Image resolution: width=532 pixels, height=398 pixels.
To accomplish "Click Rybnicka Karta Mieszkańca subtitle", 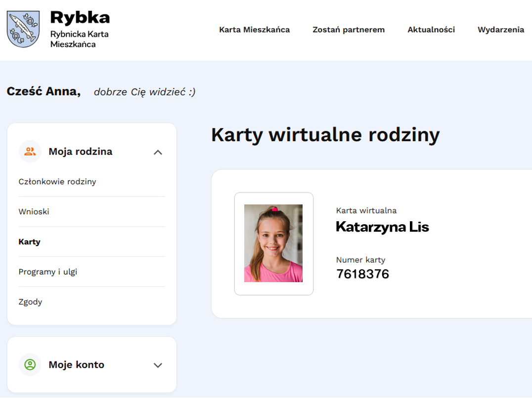I will click(x=80, y=39).
